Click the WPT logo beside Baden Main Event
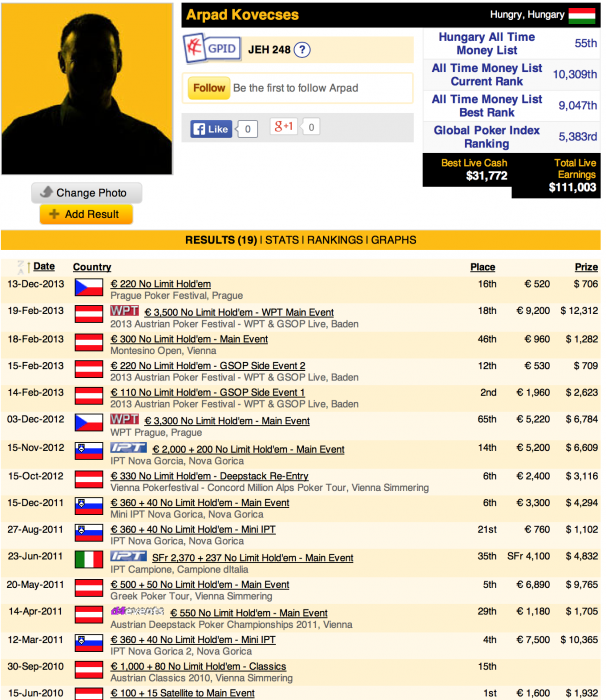 (125, 311)
